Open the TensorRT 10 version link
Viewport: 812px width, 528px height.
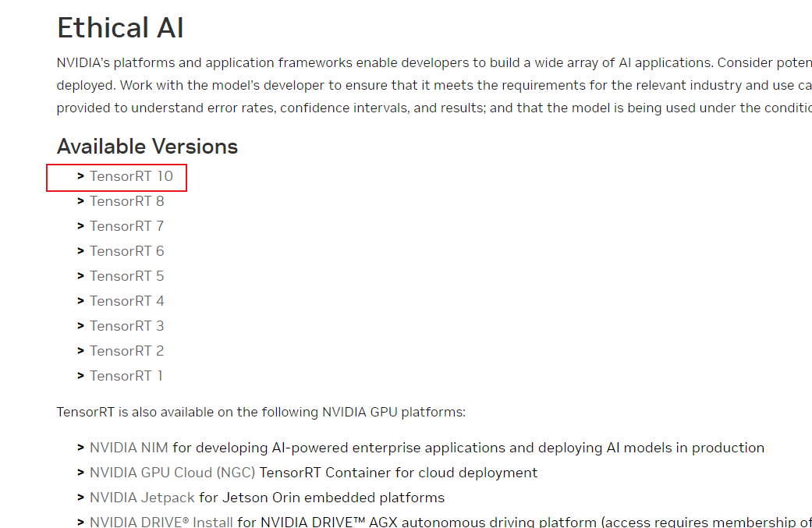131,176
